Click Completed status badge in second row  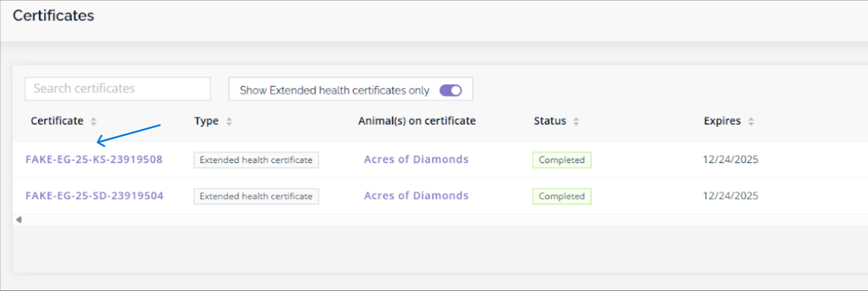[562, 196]
